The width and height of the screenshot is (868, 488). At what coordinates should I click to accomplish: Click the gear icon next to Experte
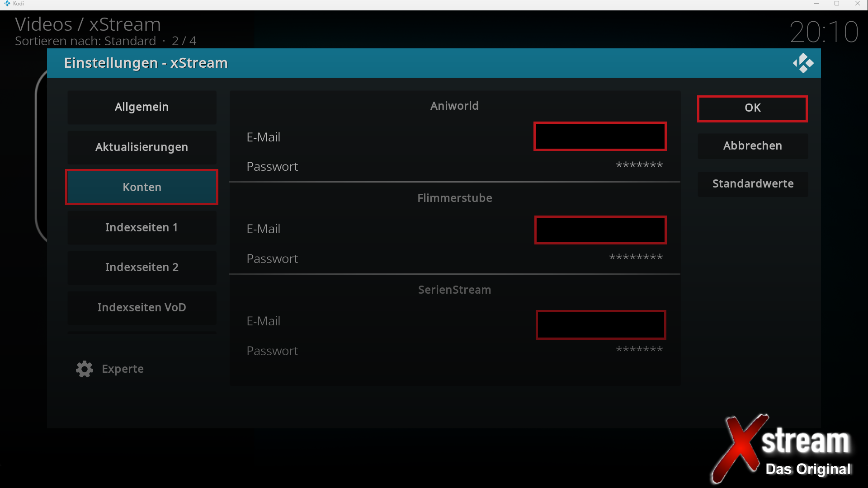click(85, 369)
